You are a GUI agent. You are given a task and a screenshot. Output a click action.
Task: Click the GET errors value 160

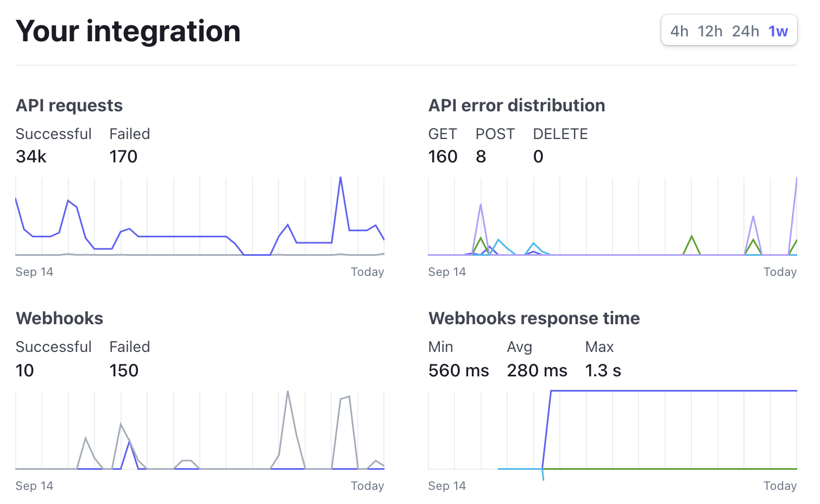pyautogui.click(x=443, y=156)
